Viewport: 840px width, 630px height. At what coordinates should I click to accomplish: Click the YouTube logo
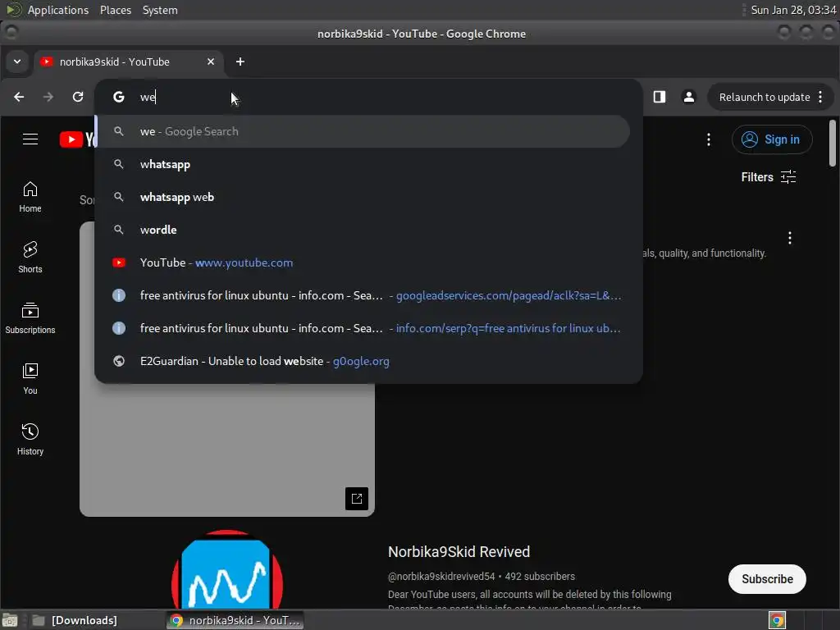[78, 139]
